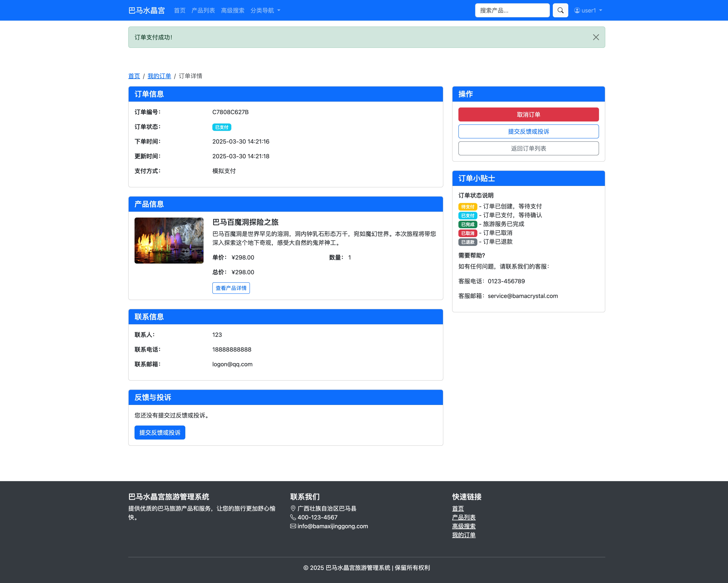Open 高级搜索 in navbar
The height and width of the screenshot is (583, 728).
point(232,11)
